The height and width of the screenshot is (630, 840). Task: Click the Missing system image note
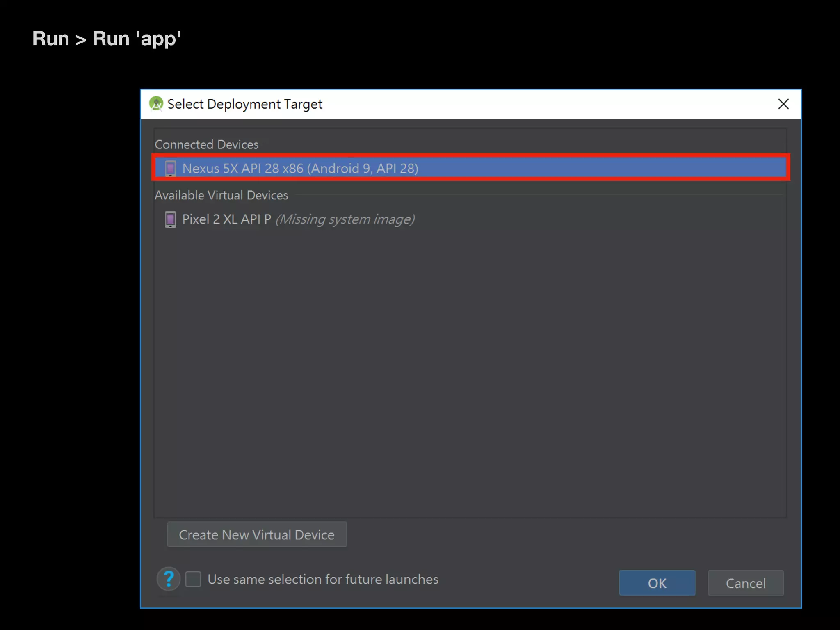click(x=345, y=219)
